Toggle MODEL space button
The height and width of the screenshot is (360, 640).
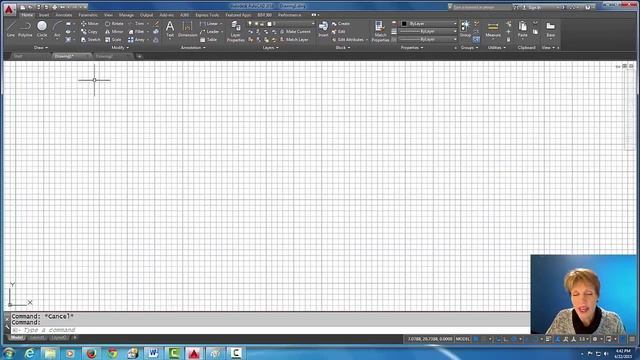click(x=462, y=339)
